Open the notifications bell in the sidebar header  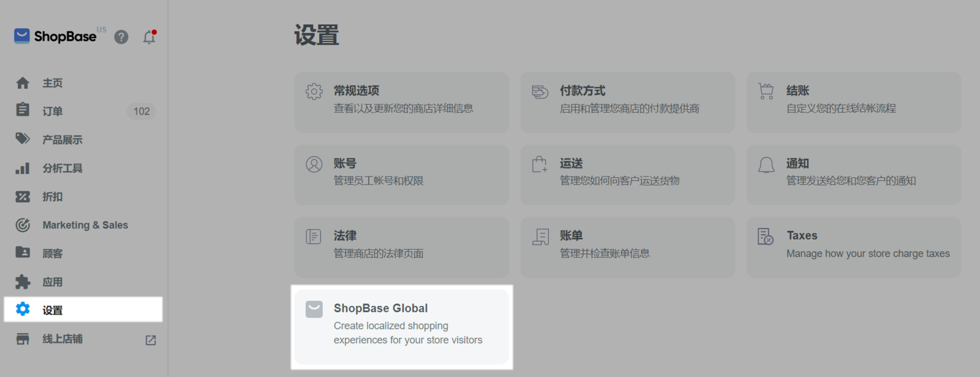coord(149,37)
